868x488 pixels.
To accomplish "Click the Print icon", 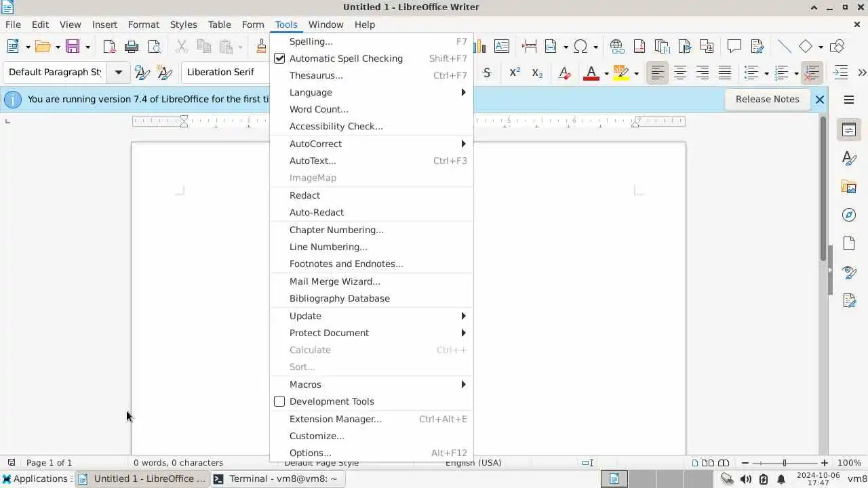I will tap(132, 46).
